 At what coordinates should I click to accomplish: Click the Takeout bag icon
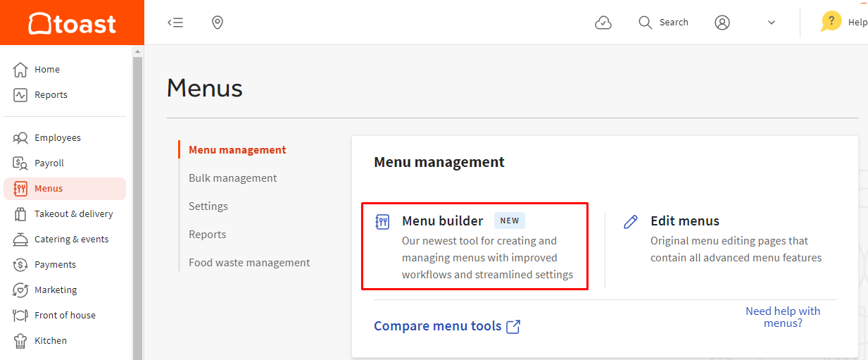pos(20,213)
